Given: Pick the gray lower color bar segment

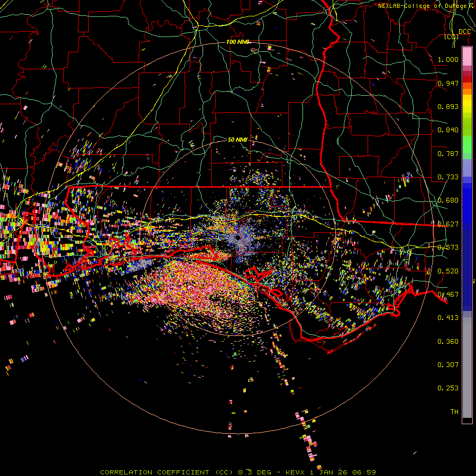Looking at the screenshot, I should click(x=467, y=368).
